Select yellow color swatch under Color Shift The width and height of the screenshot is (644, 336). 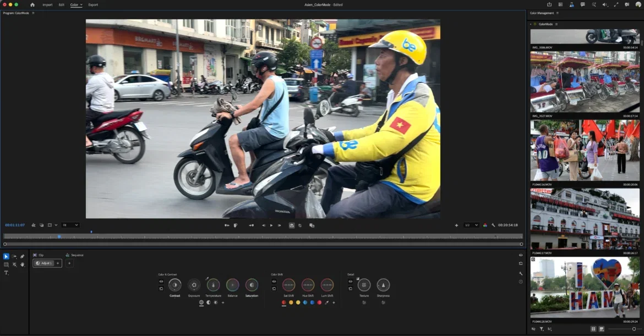[298, 302]
